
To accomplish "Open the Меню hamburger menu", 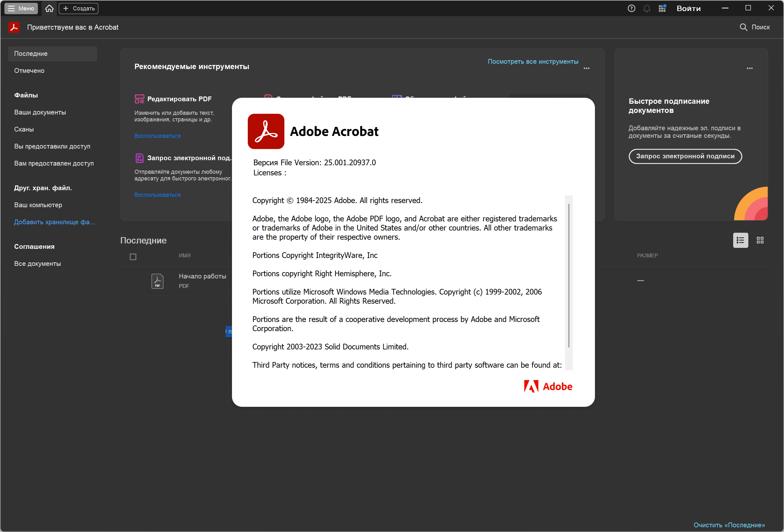I will 21,9.
